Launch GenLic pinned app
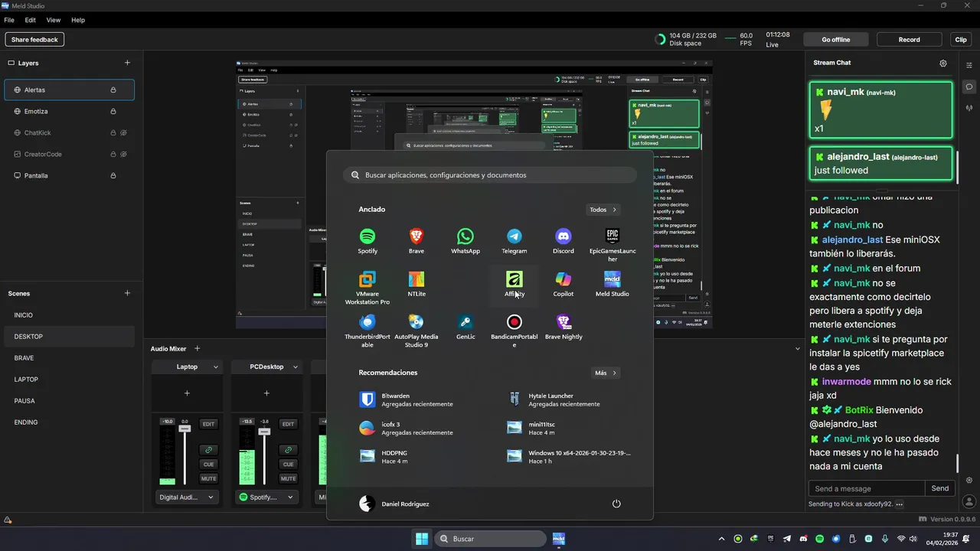The image size is (980, 551). [x=465, y=327]
